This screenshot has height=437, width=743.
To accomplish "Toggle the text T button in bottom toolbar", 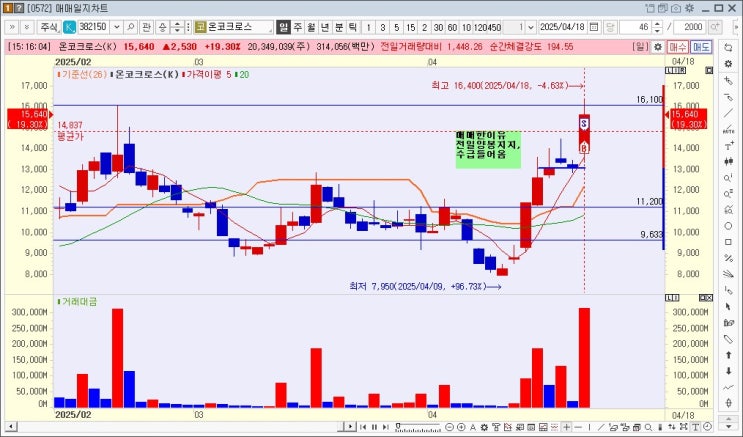I will click(696, 427).
